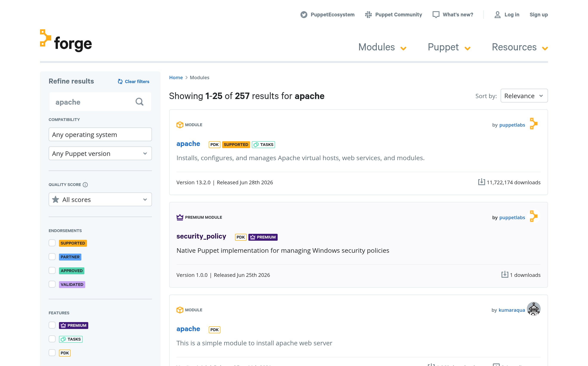Click the PARTNER label in Endorsements filter
Viewport: 588px width, 366px height.
pos(70,257)
